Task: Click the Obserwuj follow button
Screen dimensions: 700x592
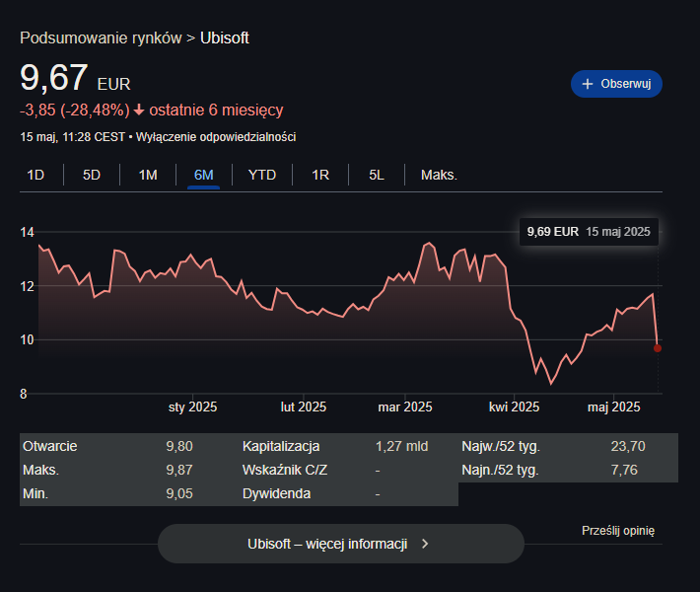Action: coord(616,84)
